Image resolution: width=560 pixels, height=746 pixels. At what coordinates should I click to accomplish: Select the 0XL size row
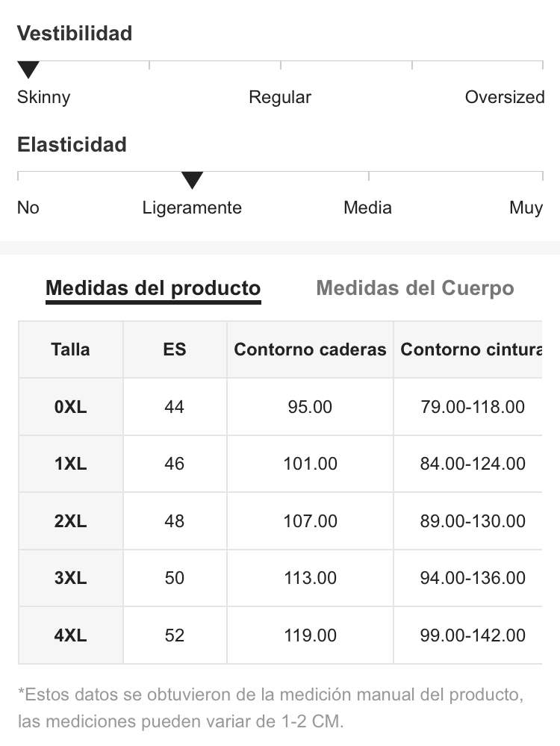tap(280, 407)
